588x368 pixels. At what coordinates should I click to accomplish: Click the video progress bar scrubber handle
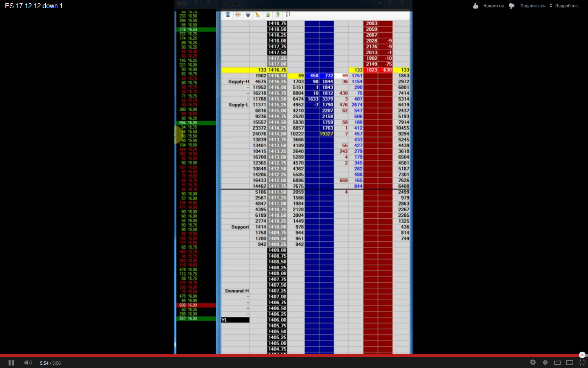point(582,355)
